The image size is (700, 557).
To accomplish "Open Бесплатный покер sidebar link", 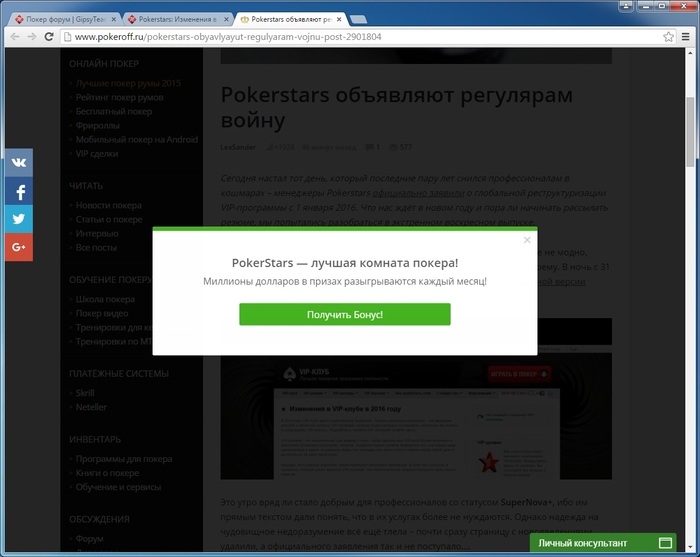I will pos(114,112).
